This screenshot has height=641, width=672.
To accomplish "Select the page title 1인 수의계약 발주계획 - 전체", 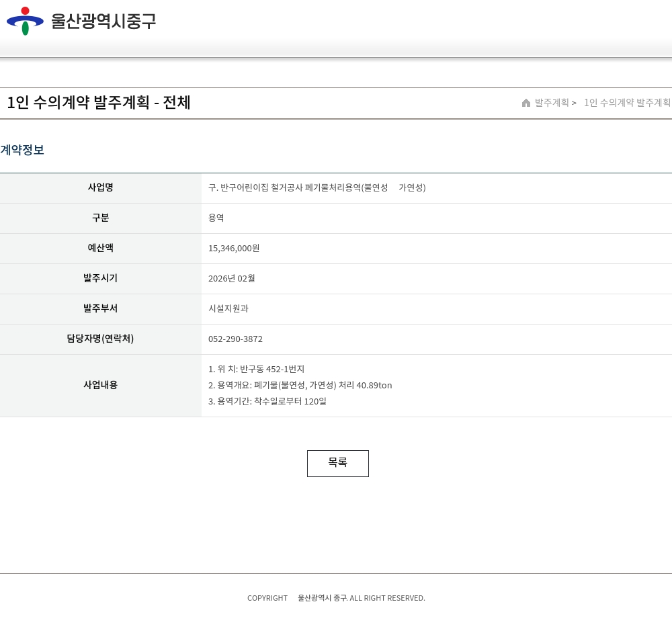I will point(99,102).
